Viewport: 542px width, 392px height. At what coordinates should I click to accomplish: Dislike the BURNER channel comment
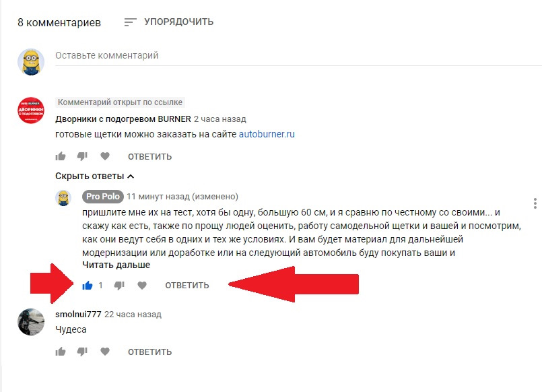click(82, 156)
